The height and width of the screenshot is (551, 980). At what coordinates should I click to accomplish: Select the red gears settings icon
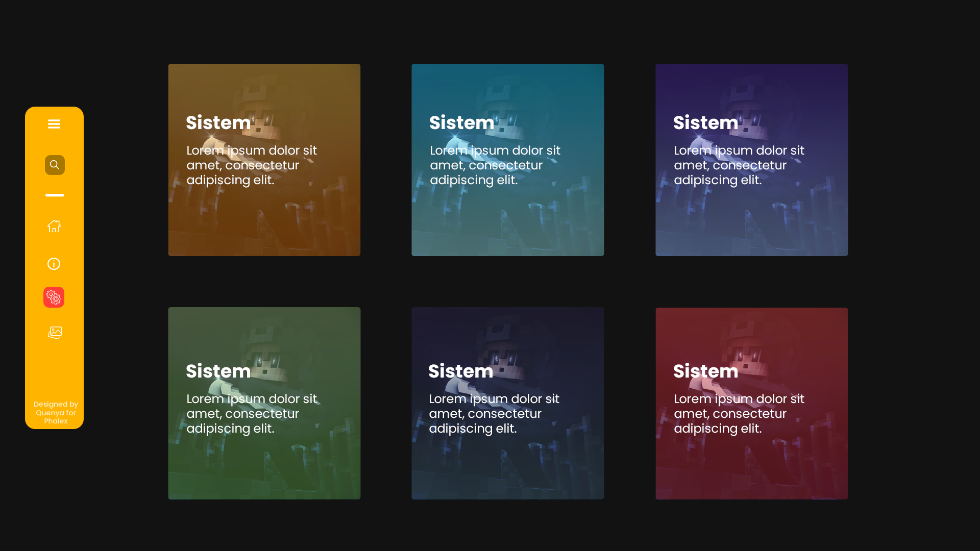54,297
